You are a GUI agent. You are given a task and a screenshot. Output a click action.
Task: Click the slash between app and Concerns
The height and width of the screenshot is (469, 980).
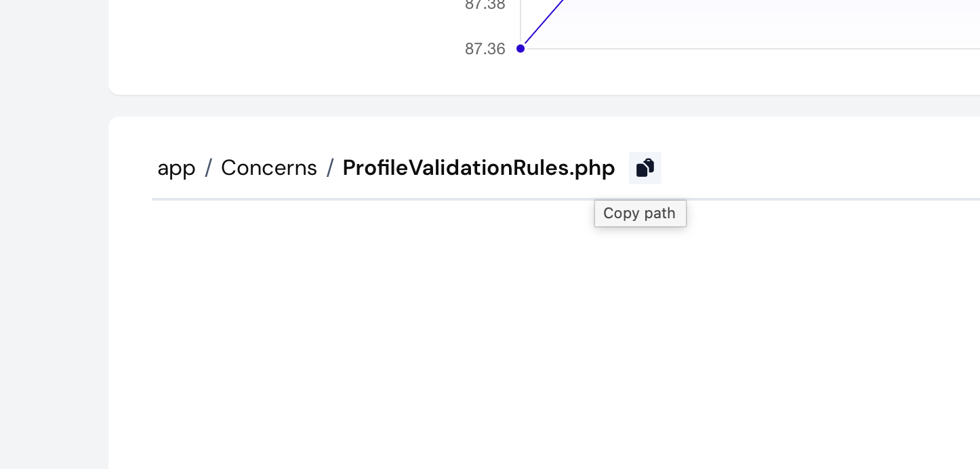(x=209, y=167)
